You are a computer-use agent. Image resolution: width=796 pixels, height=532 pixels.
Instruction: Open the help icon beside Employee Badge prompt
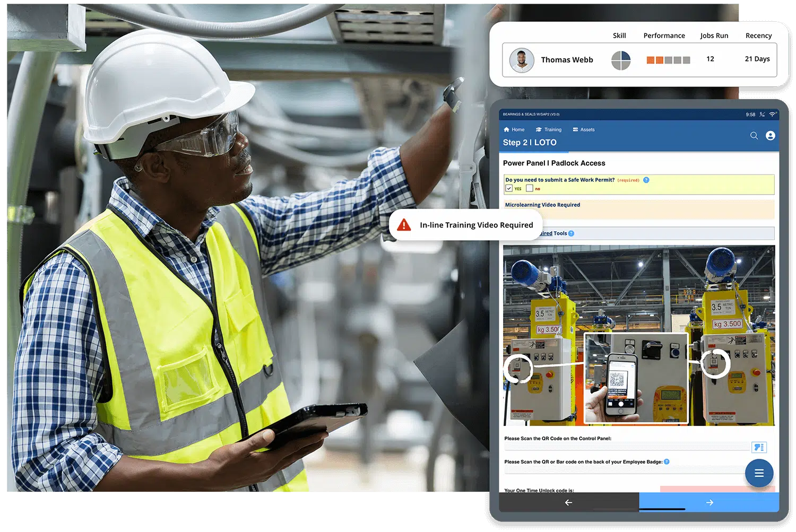pyautogui.click(x=667, y=462)
